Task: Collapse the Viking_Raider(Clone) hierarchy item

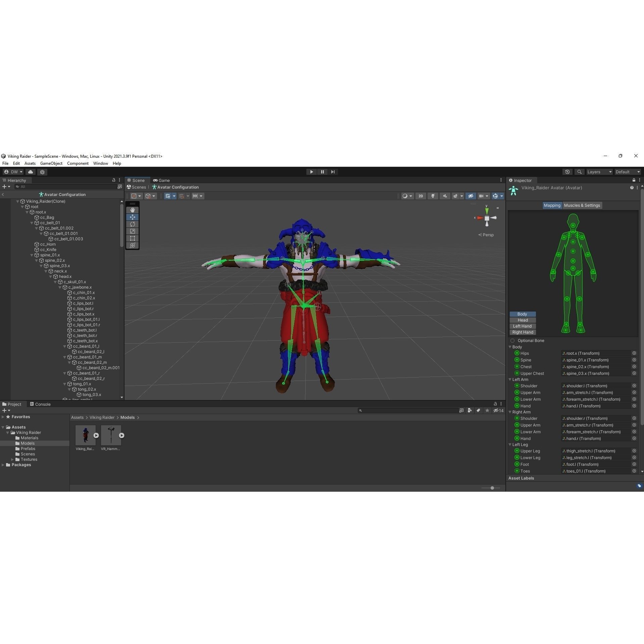Action: 17,201
